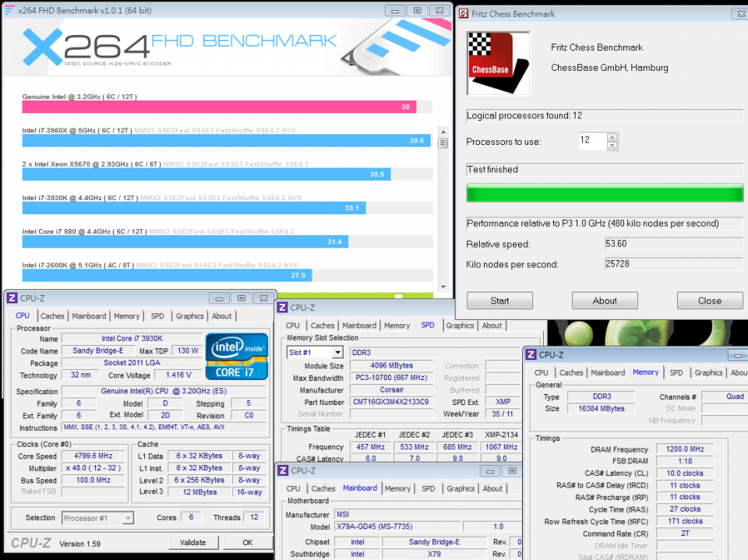Click Start in Fritz Chess Benchmark

(x=499, y=300)
